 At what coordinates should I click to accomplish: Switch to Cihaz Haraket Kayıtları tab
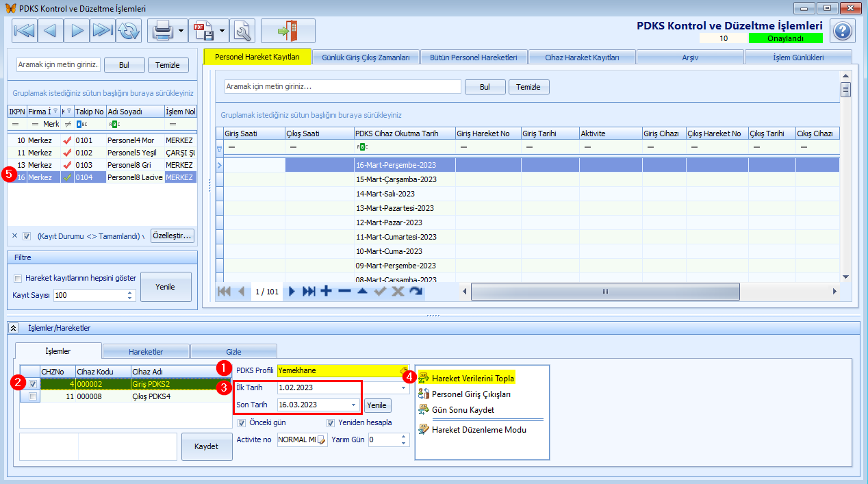582,58
